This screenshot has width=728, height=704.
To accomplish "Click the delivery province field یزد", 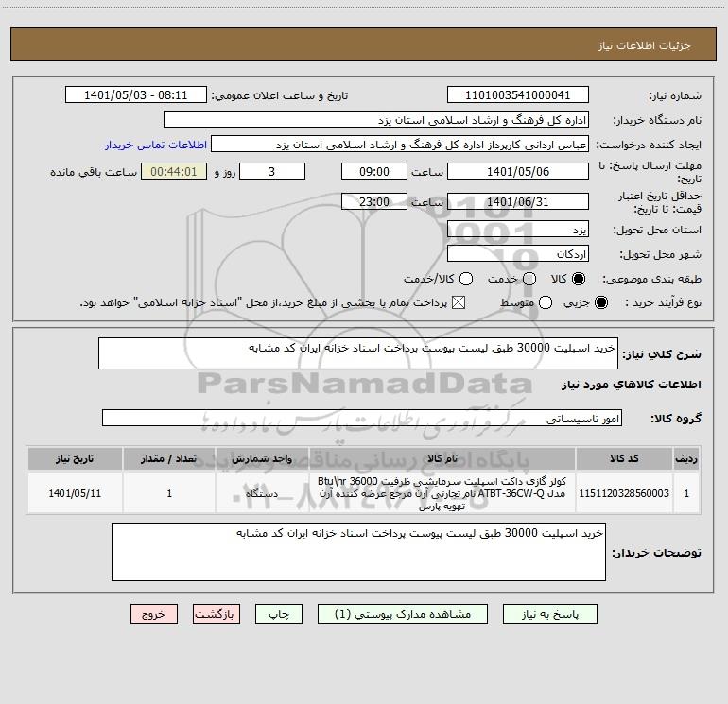I will pos(518,229).
